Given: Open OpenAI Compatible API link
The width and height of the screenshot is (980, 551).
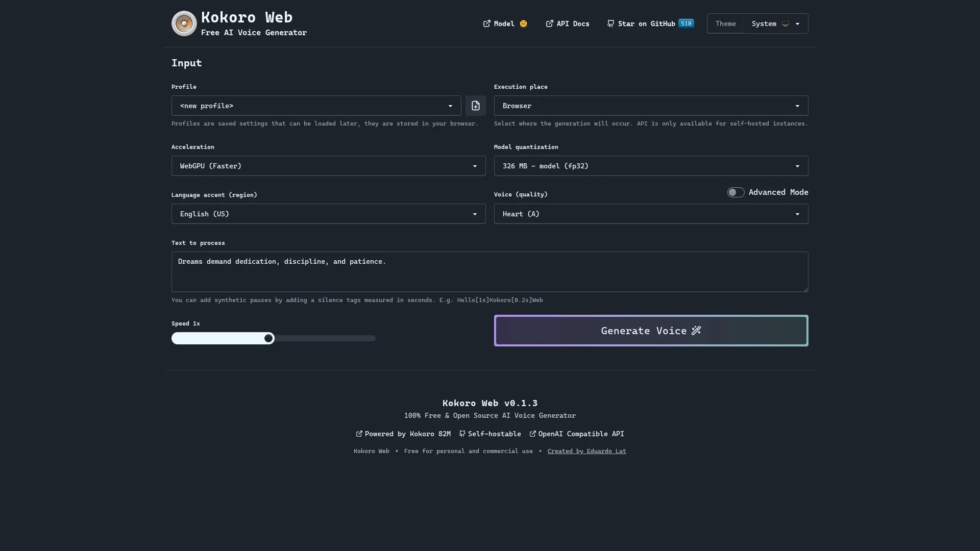Looking at the screenshot, I should point(577,434).
